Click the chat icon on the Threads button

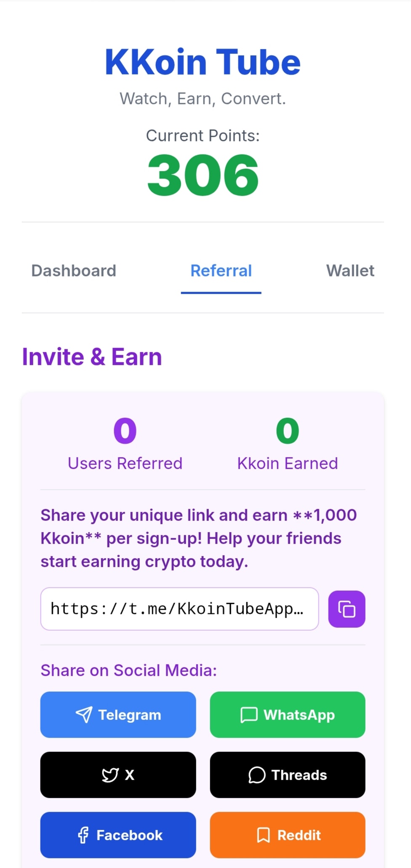256,775
